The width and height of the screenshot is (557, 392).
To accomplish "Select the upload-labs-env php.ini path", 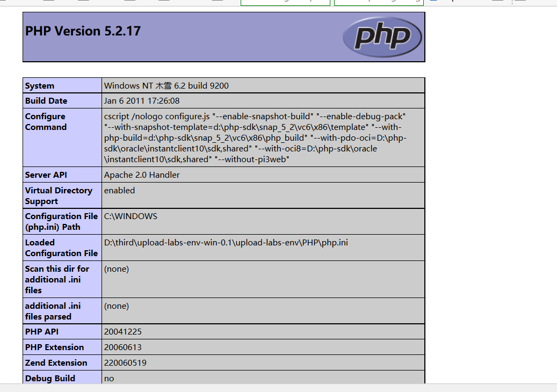I will pyautogui.click(x=226, y=243).
